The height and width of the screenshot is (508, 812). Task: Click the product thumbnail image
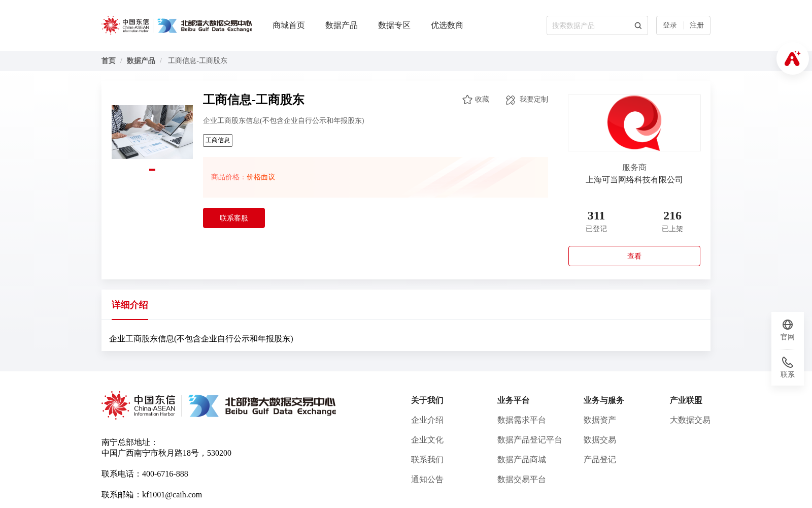point(152,132)
